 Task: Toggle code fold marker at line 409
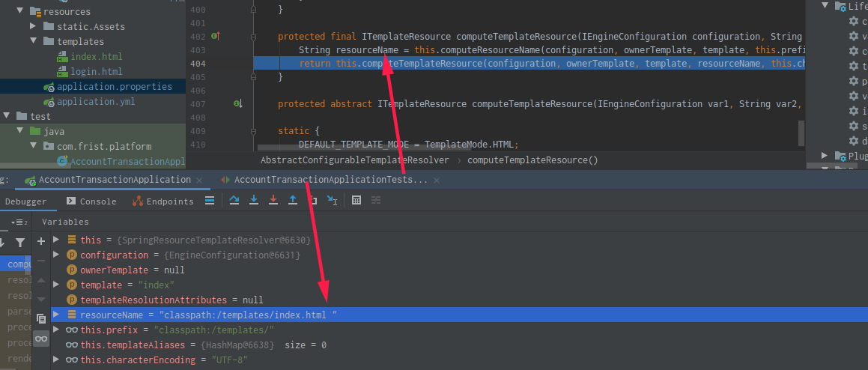(x=254, y=131)
